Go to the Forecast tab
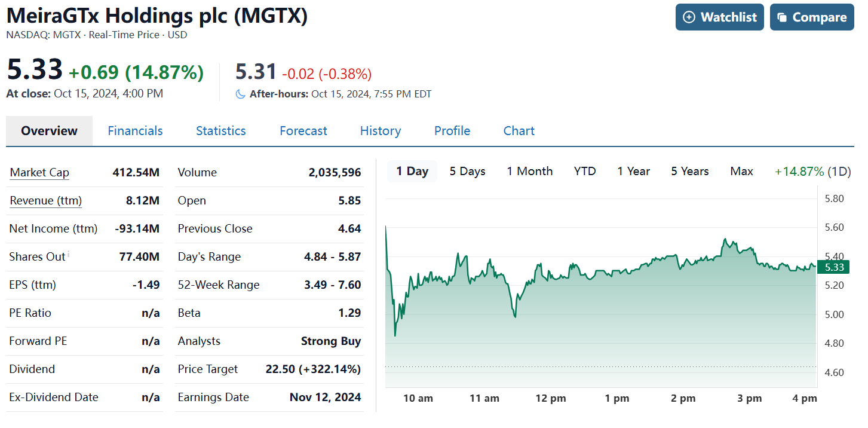The image size is (868, 428). pyautogui.click(x=303, y=131)
